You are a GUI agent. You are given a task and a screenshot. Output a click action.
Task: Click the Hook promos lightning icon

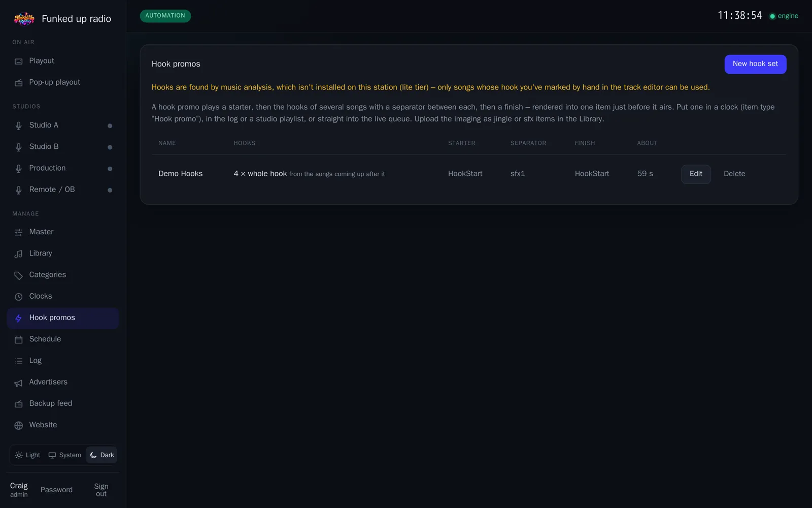pos(19,318)
